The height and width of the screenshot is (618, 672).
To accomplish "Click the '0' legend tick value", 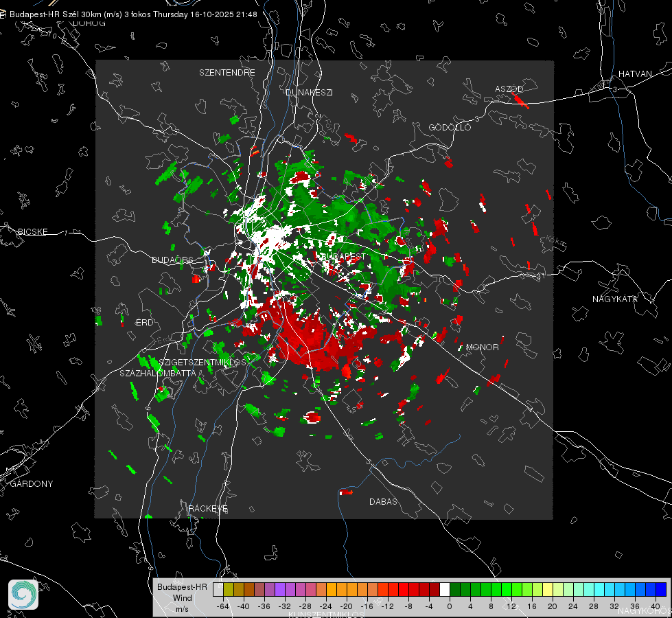I will point(450,606).
